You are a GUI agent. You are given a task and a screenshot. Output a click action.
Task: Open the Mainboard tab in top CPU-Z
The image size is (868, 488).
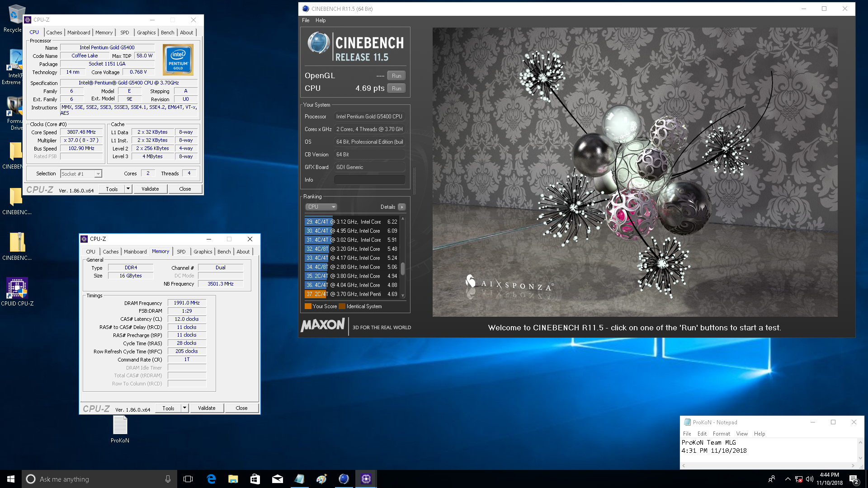click(x=79, y=33)
